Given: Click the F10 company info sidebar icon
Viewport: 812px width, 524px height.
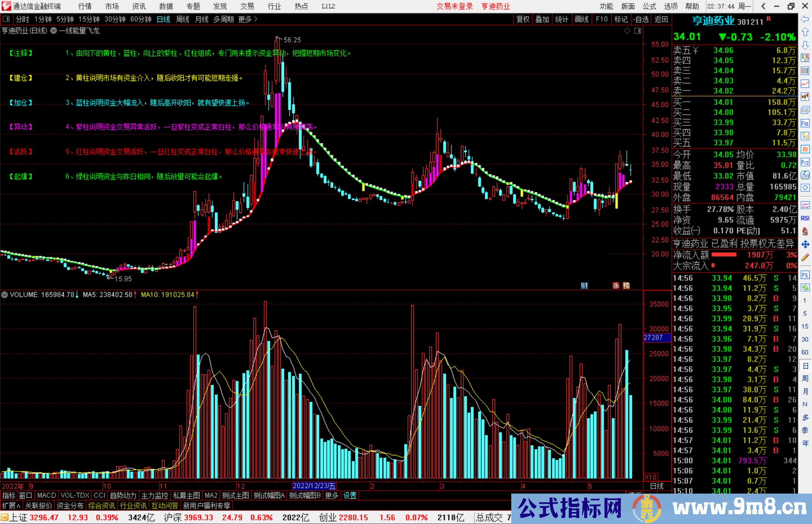Looking at the screenshot, I should [x=805, y=123].
